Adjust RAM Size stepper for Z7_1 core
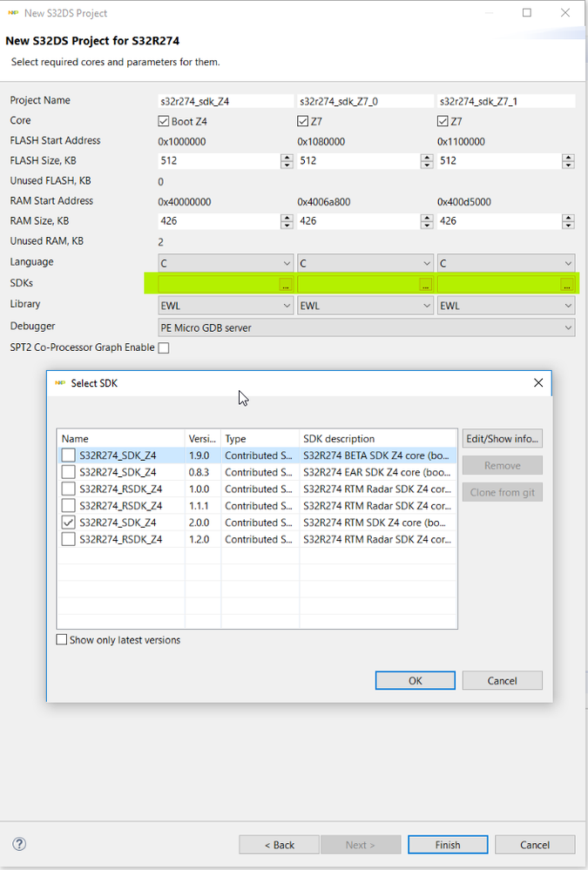 pyautogui.click(x=567, y=221)
